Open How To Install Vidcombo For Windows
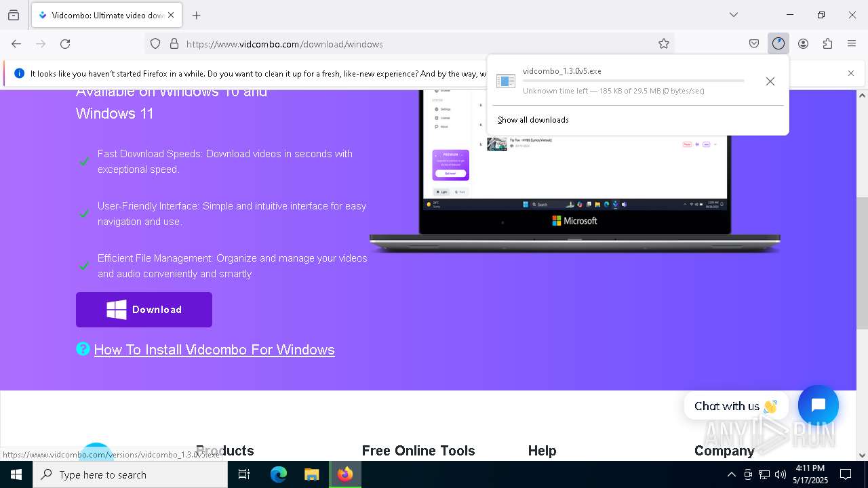This screenshot has width=868, height=488. point(214,350)
